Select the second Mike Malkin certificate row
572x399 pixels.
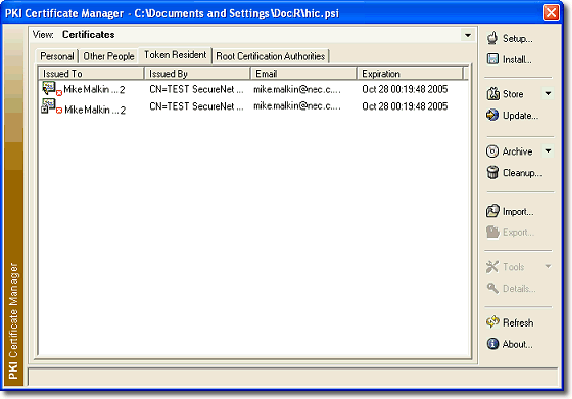pyautogui.click(x=253, y=107)
